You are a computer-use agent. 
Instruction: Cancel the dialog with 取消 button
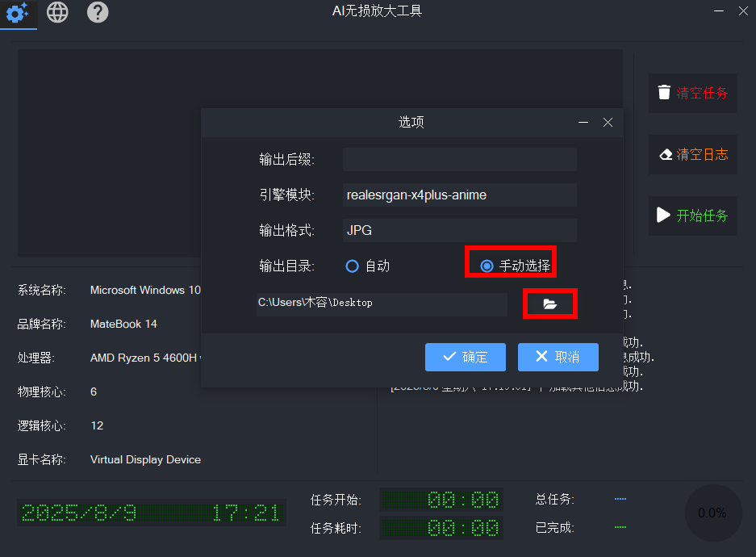558,357
